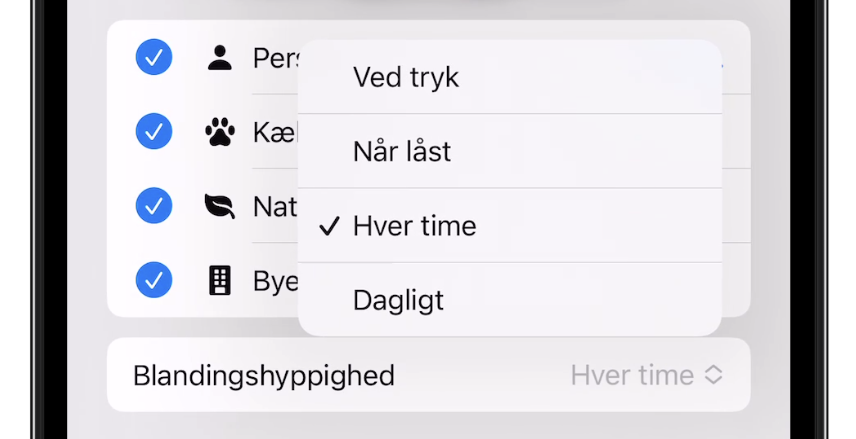
Task: Pick the checked Hver time menu option
Action: pyautogui.click(x=414, y=226)
